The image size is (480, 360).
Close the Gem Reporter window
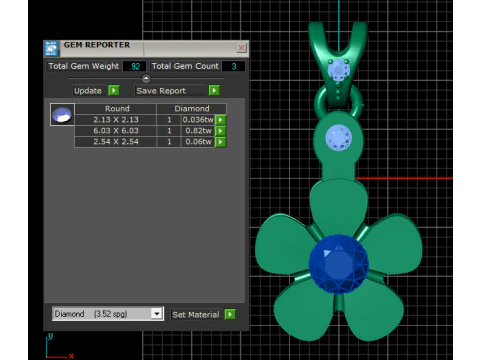(241, 48)
